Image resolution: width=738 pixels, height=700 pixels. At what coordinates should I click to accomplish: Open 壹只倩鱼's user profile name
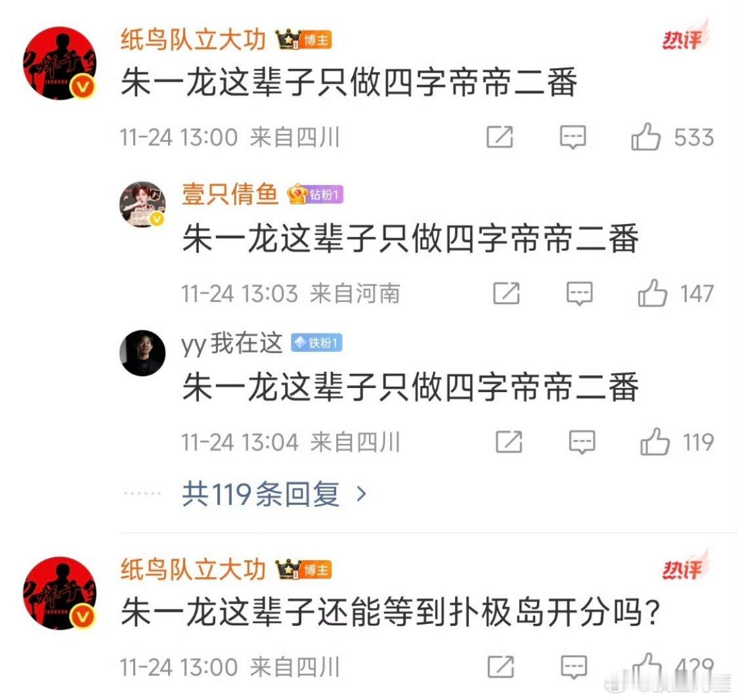tap(230, 194)
